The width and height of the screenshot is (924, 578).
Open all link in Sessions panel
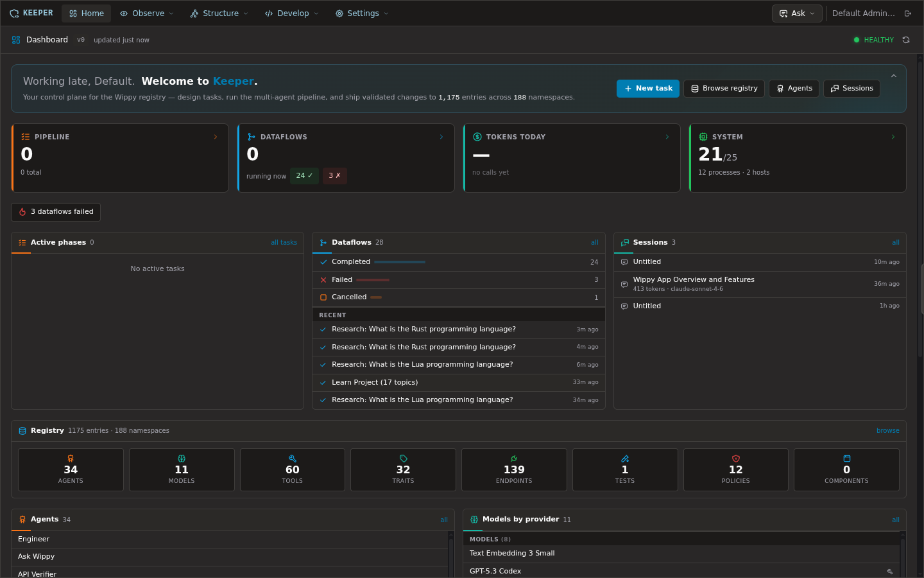[895, 243]
